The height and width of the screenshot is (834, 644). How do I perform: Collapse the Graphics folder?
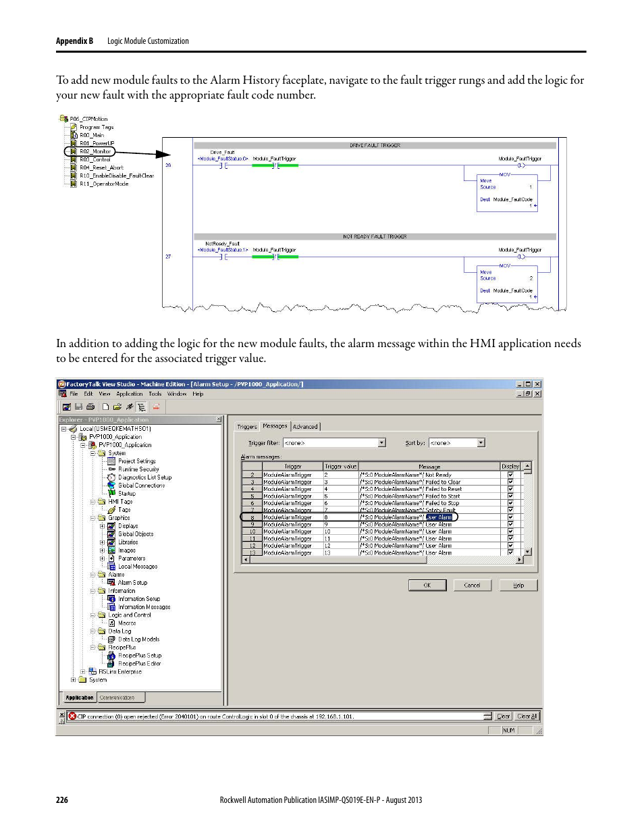click(x=92, y=518)
